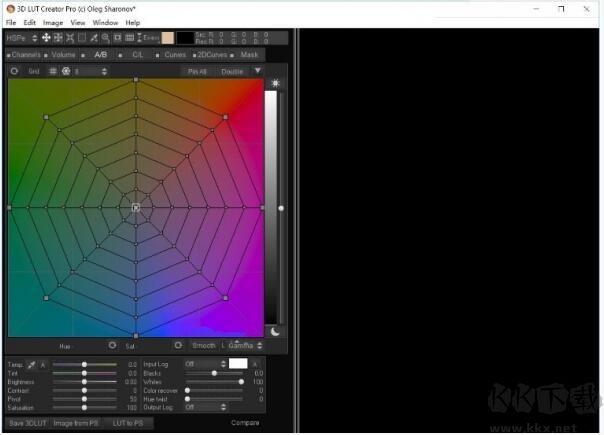Viewport: 604px width, 435px height.
Task: Click the color wheel icon in grid toolbar
Action: point(66,72)
